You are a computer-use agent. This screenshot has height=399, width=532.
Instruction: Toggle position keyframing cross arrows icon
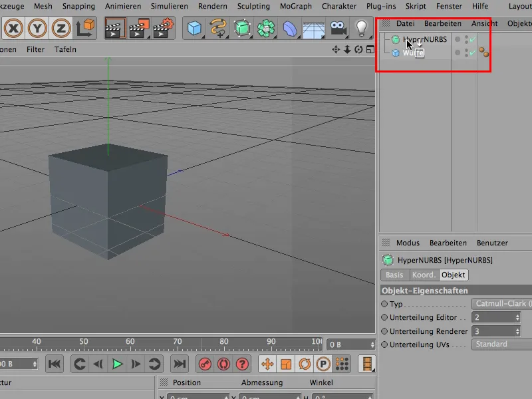click(267, 364)
